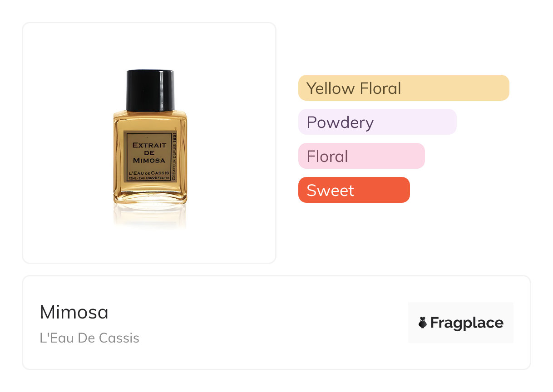Click the bottle reflection below the perfume
Screen dimensions: 553x392
point(150,216)
